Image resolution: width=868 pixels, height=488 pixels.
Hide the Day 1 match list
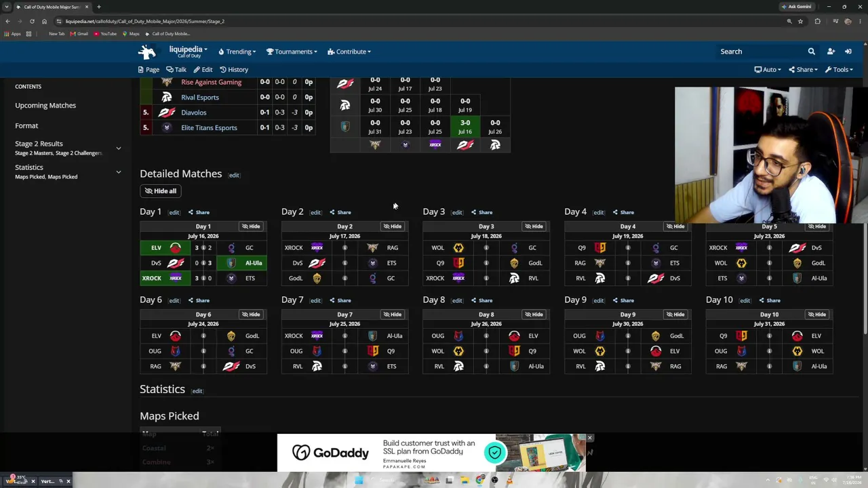[251, 226]
